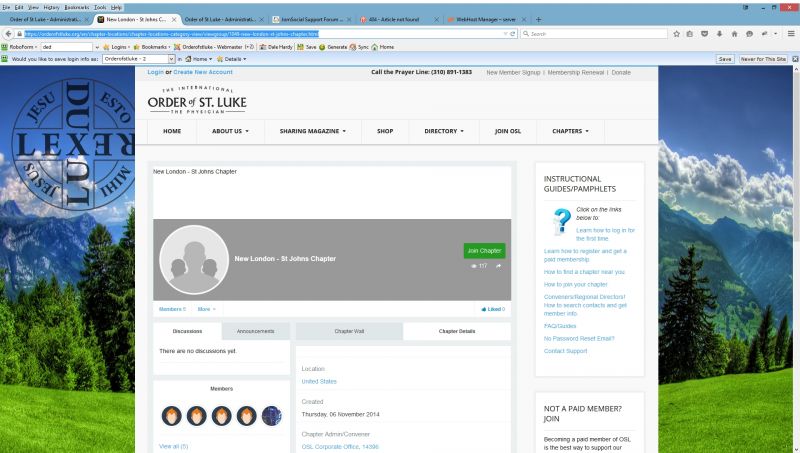Click the blue question mark help icon
Screen dimensions: 800x453
pyautogui.click(x=561, y=221)
